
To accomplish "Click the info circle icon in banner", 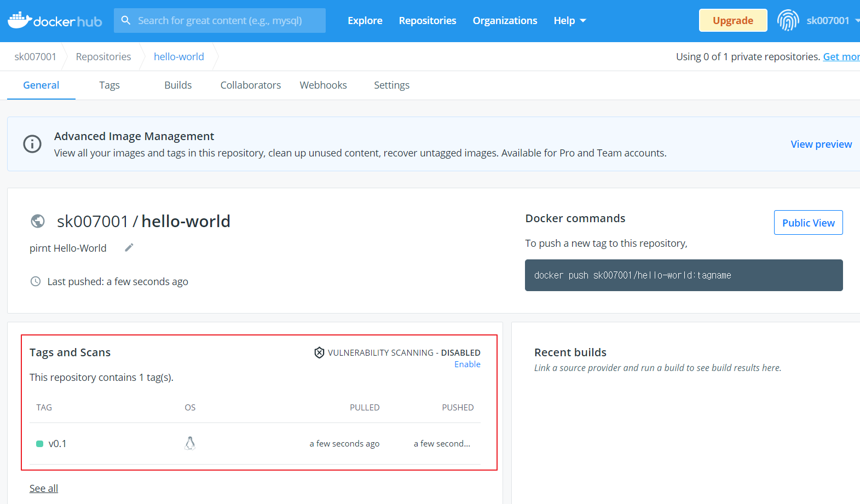I will (x=32, y=144).
